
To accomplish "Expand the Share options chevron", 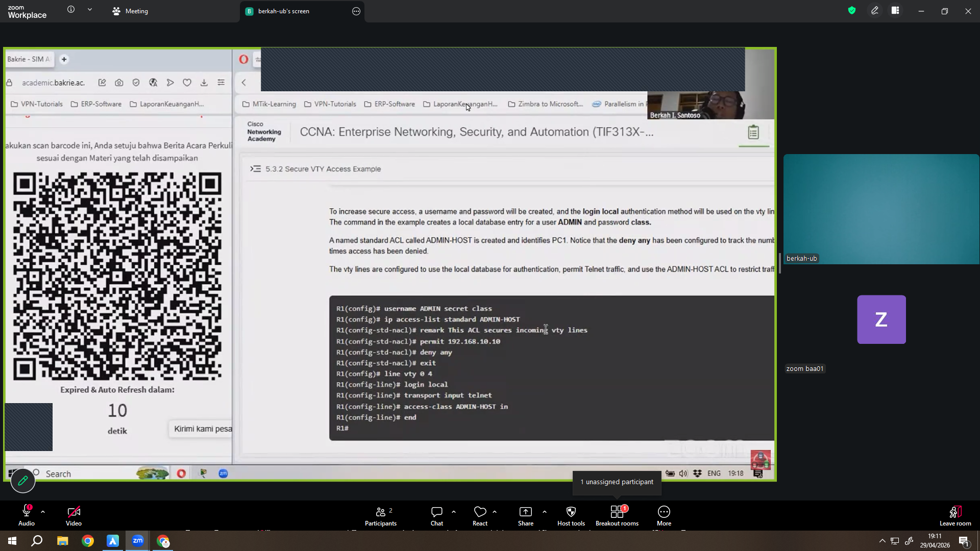I will tap(545, 511).
